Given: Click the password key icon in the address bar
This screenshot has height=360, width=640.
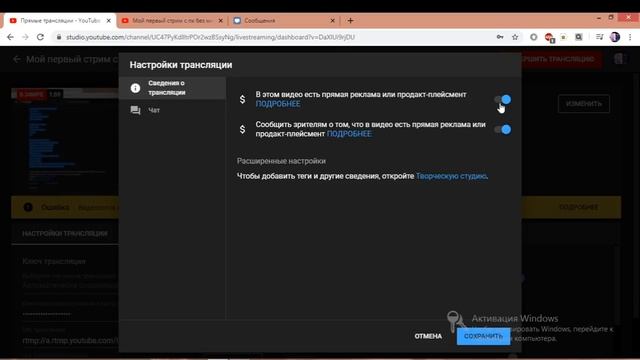Looking at the screenshot, I should point(500,37).
